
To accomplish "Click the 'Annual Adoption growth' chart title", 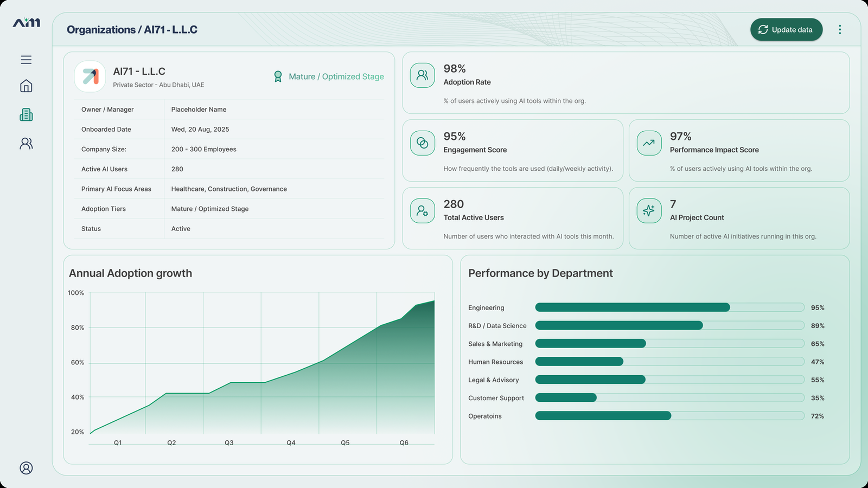I will pos(130,273).
